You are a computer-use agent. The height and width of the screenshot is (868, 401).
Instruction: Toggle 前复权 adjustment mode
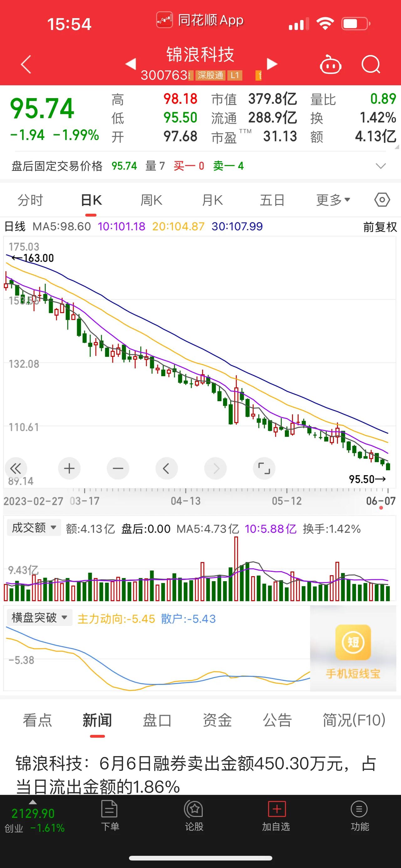380,227
